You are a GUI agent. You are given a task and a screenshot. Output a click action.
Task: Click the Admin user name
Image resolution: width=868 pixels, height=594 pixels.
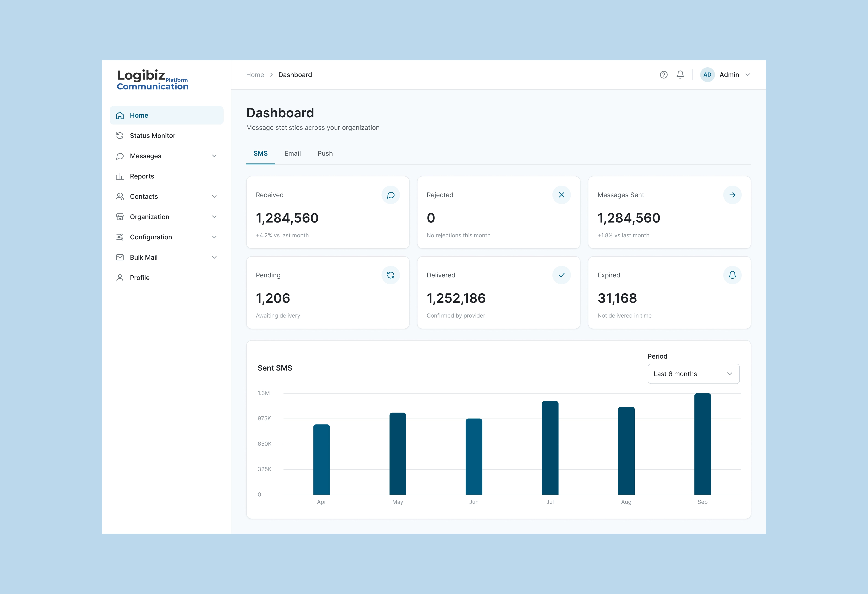pos(729,75)
